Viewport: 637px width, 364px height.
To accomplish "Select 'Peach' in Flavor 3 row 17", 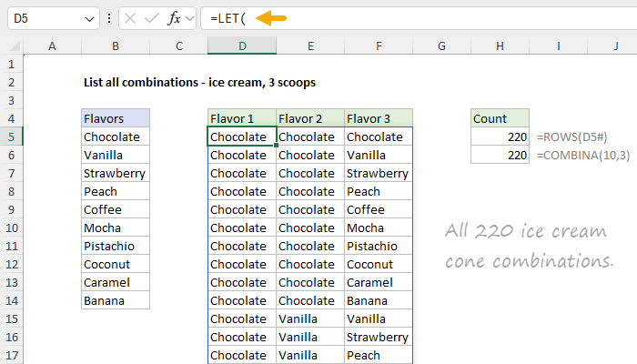I will click(x=379, y=356).
